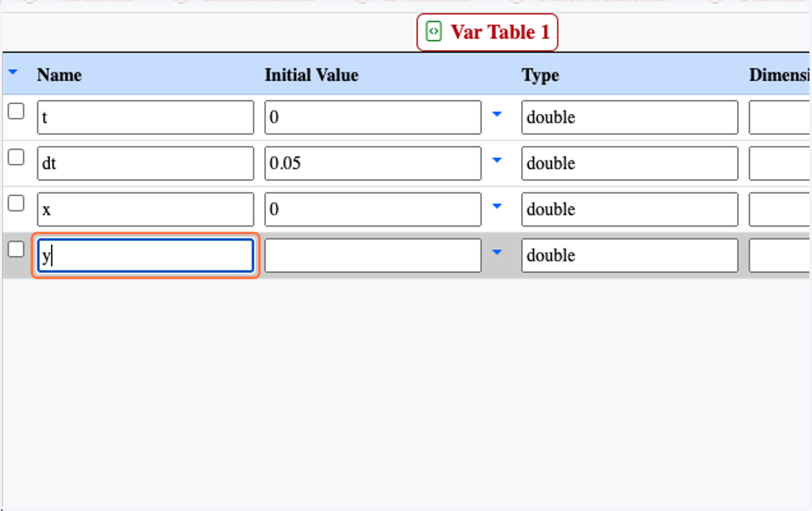Tick the checkbox for variable y

click(16, 249)
